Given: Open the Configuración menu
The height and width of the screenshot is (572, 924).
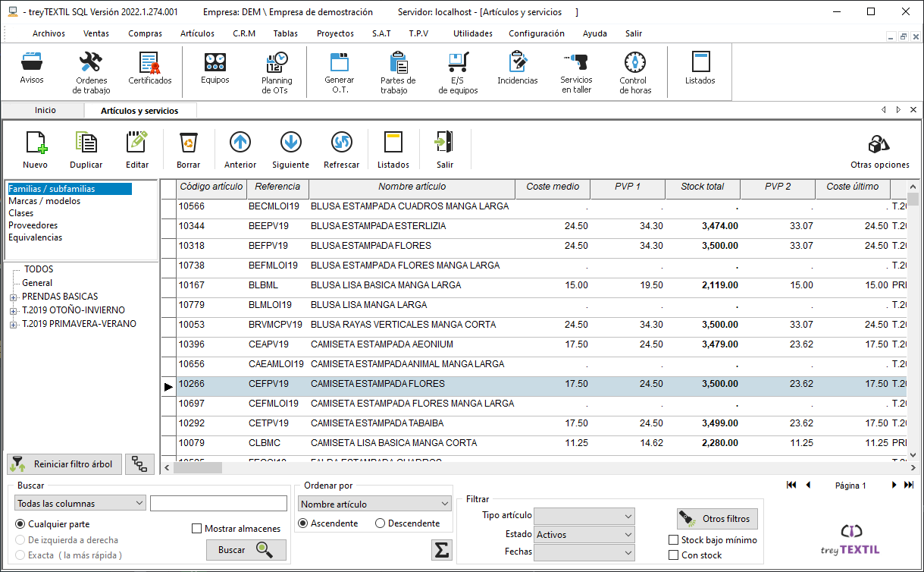Looking at the screenshot, I should click(x=537, y=33).
